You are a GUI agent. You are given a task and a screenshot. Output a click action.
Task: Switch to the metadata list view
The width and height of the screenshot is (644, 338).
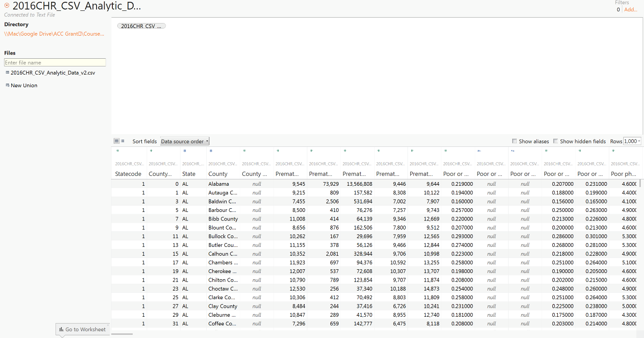(x=123, y=141)
